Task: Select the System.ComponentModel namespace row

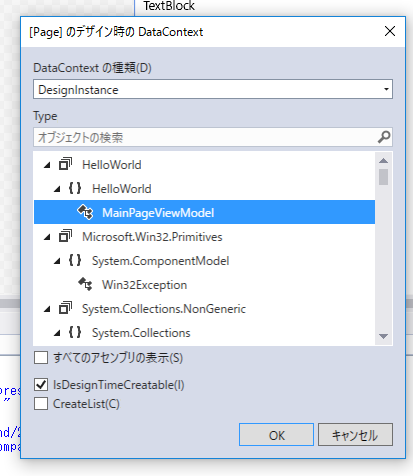Action: point(204,261)
